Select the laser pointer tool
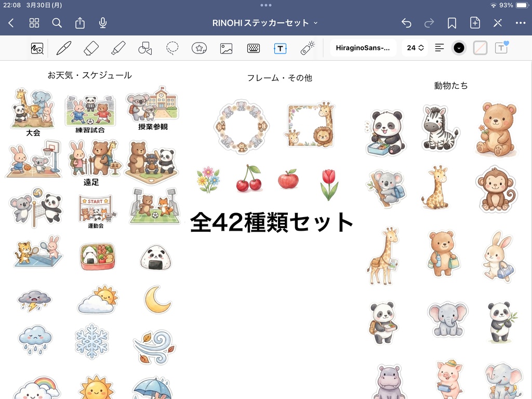The width and height of the screenshot is (532, 399). pyautogui.click(x=307, y=48)
